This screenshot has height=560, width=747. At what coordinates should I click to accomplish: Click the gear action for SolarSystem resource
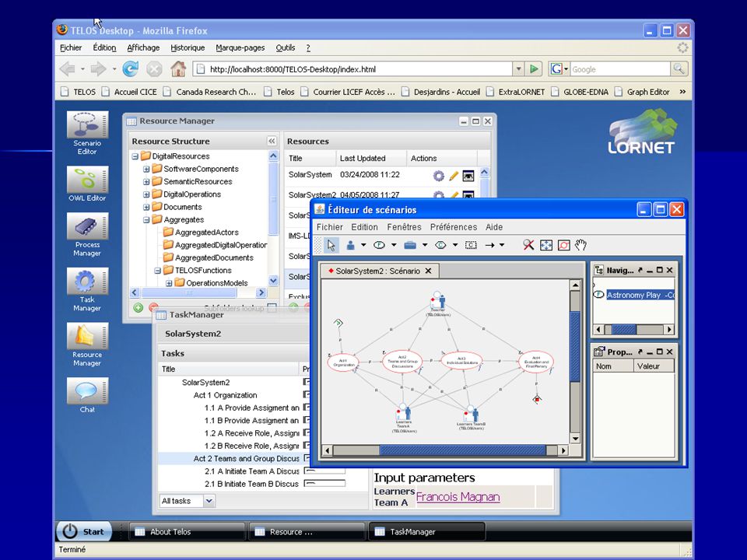click(438, 176)
